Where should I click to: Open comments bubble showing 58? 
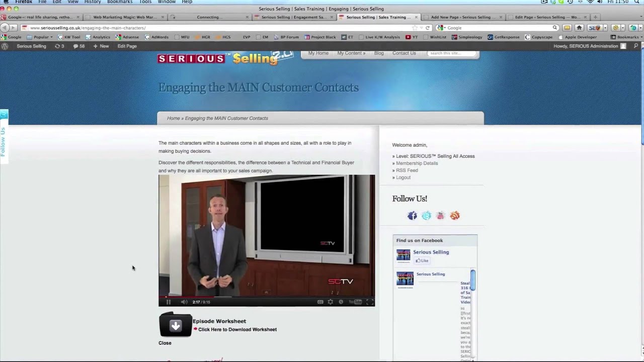pos(79,46)
